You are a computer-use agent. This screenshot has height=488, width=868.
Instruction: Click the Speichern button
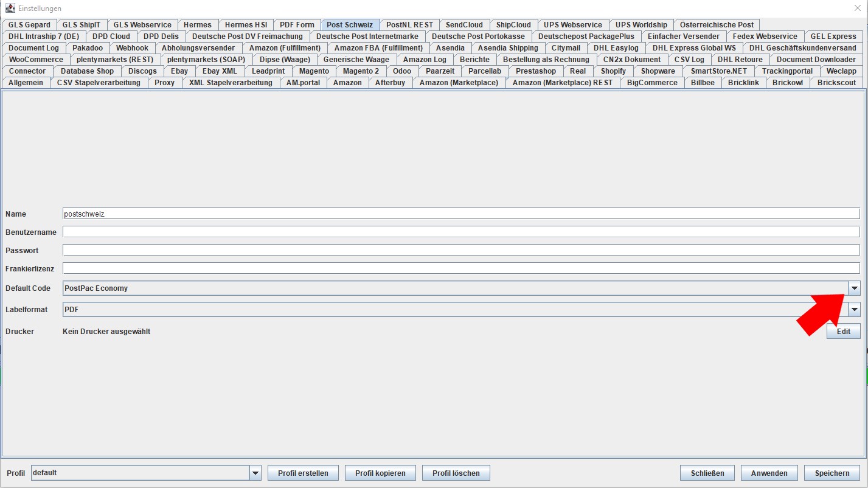(832, 473)
